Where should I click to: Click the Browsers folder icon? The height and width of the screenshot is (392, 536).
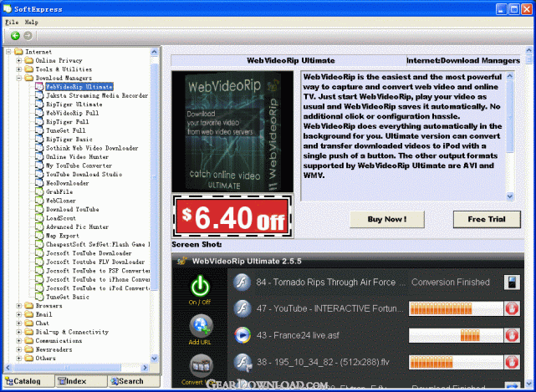pos(29,306)
